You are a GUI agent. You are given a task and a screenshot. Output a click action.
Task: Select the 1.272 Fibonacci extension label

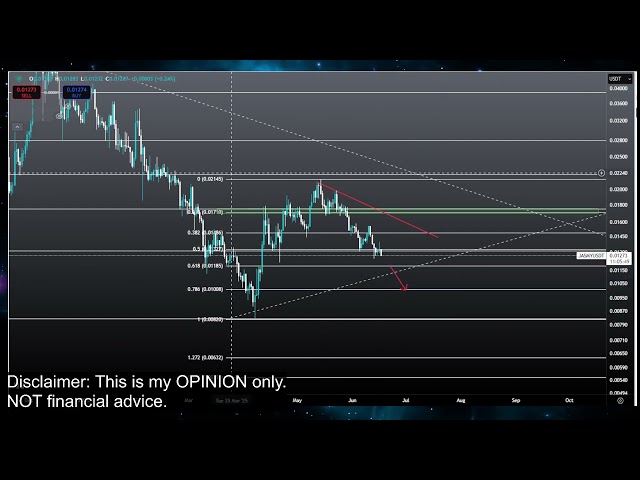click(x=205, y=357)
